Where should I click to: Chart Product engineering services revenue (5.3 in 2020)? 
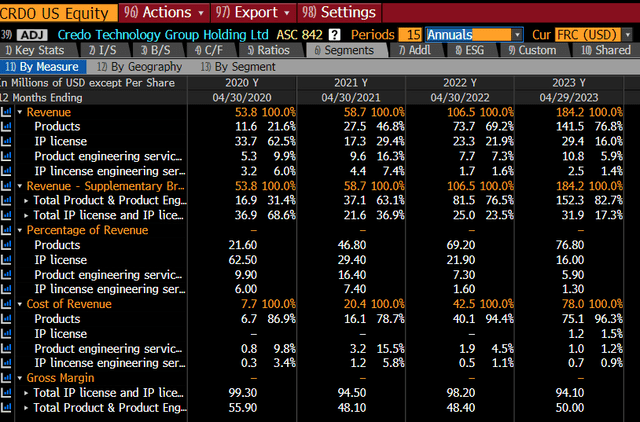coord(6,156)
